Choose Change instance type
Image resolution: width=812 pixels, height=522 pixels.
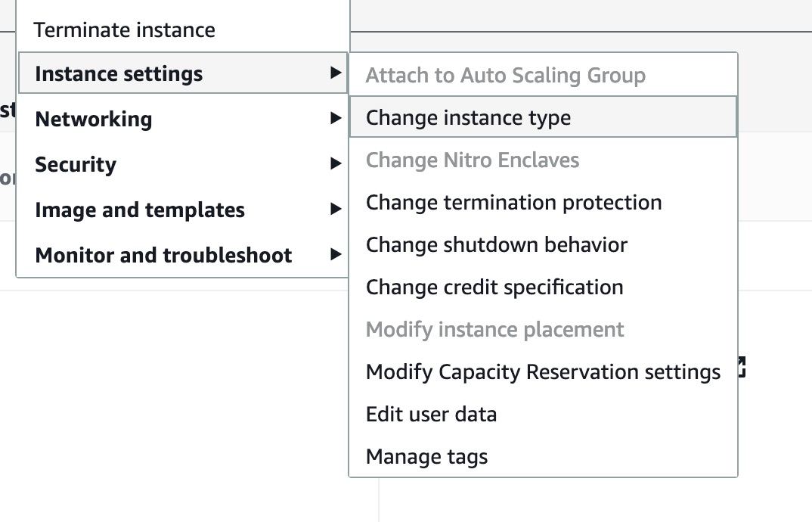(544, 117)
